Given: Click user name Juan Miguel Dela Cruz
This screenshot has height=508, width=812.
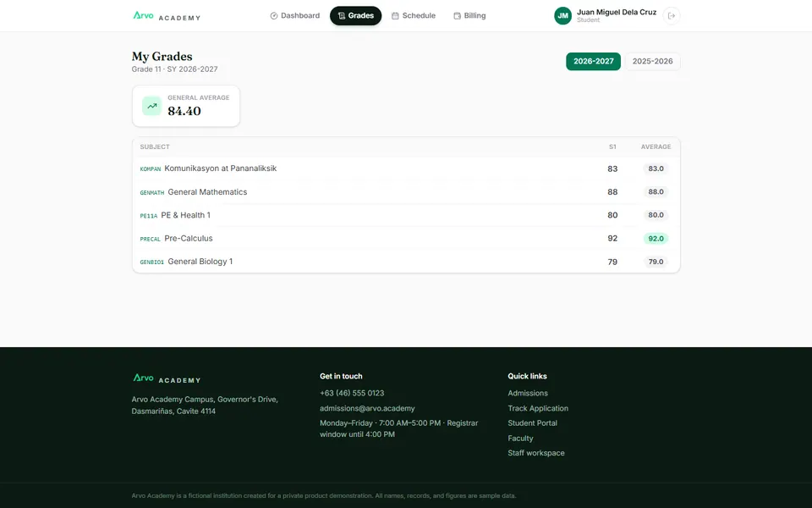Looking at the screenshot, I should pyautogui.click(x=617, y=12).
